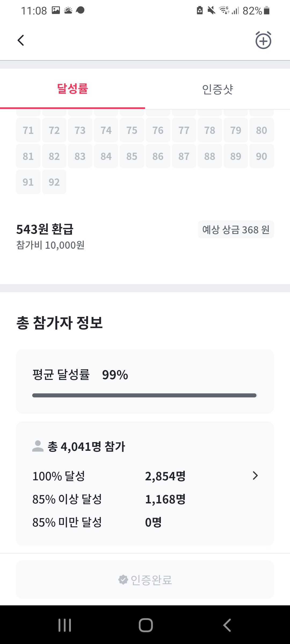Select day 90 cell

coord(262,156)
